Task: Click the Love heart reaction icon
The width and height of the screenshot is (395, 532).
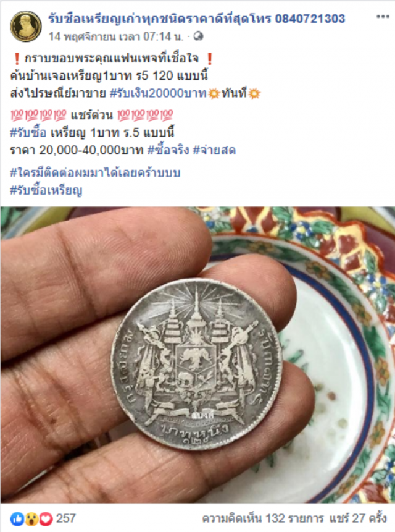Action: pyautogui.click(x=46, y=518)
